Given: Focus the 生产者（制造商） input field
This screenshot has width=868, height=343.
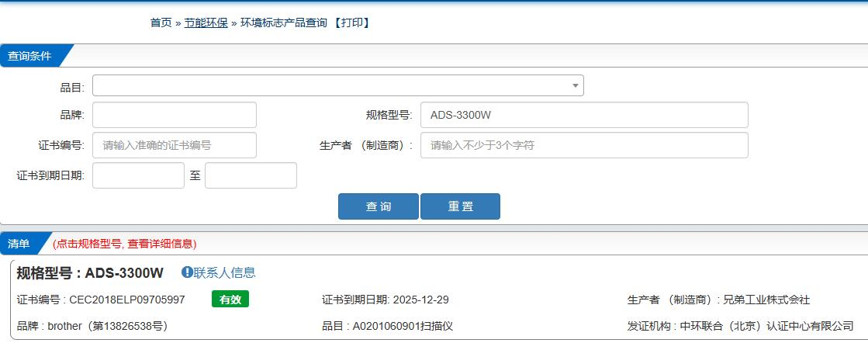Looking at the screenshot, I should pos(584,145).
